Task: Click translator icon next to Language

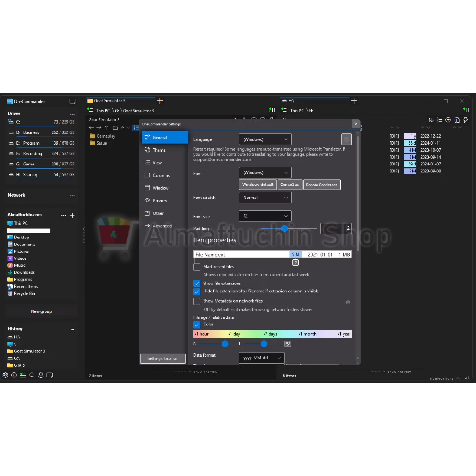Action: [346, 139]
